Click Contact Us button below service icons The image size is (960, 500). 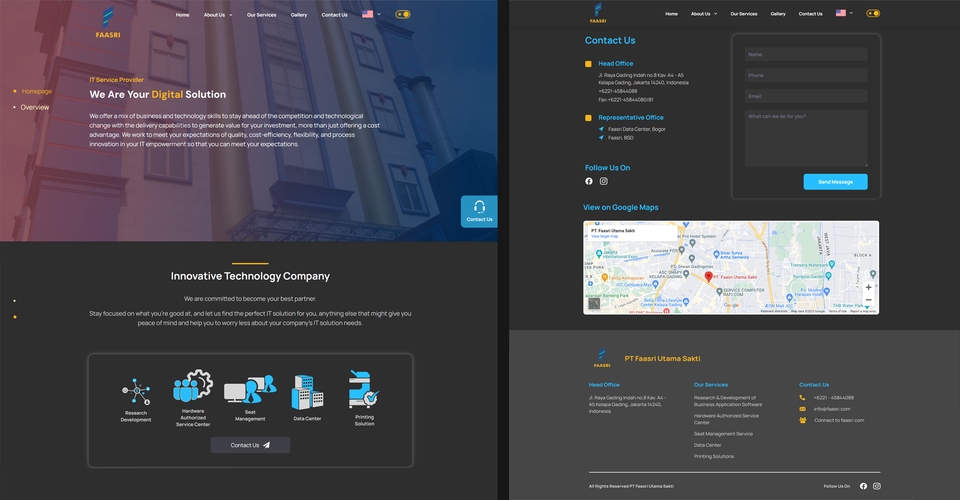click(x=250, y=445)
